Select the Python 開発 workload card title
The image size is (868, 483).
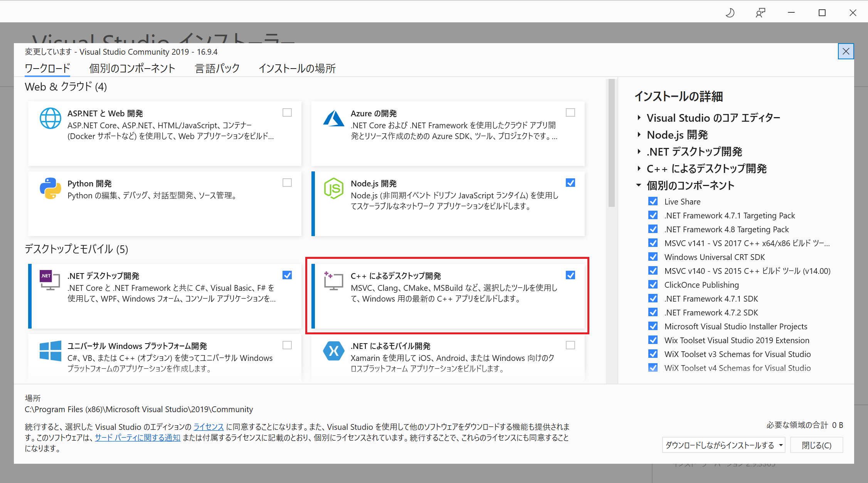point(89,183)
